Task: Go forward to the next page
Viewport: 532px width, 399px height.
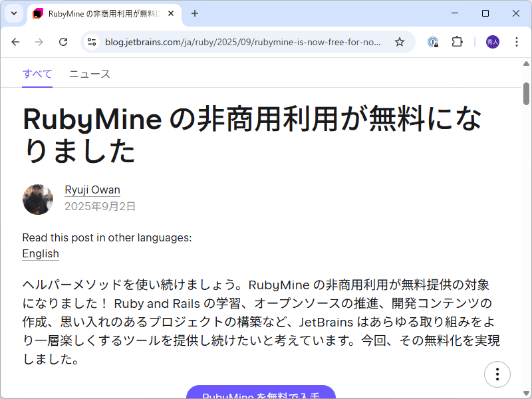Action: click(39, 41)
